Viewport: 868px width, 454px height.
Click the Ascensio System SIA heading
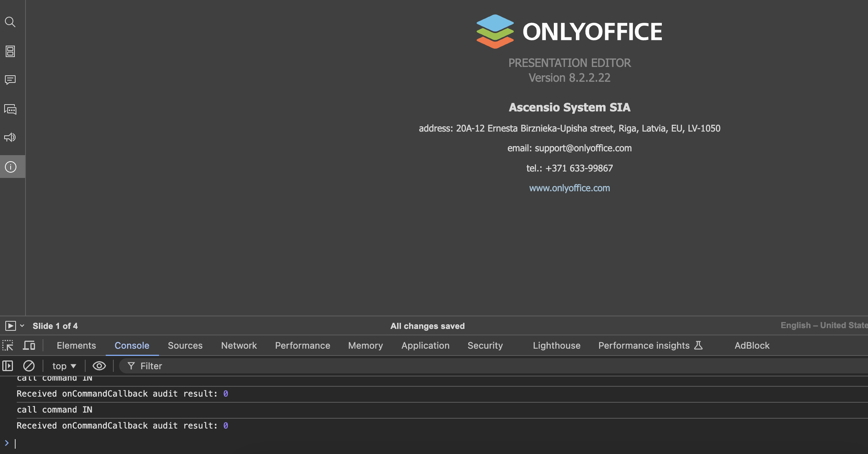(569, 107)
